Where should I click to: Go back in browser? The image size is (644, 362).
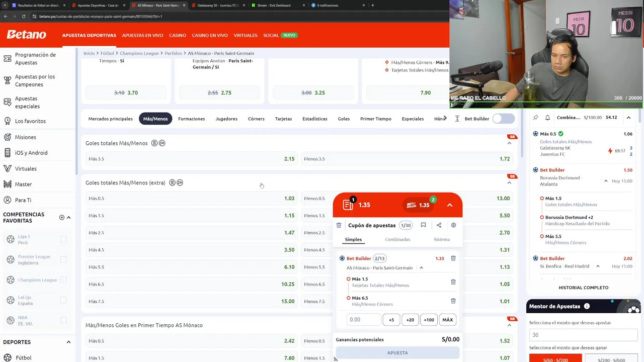pos(6,16)
